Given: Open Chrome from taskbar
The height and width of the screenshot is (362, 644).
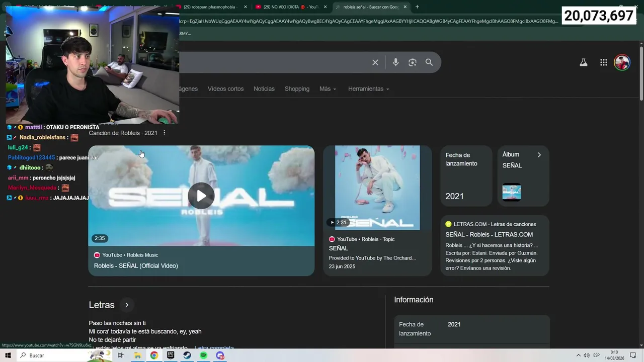Looking at the screenshot, I should tap(154, 355).
